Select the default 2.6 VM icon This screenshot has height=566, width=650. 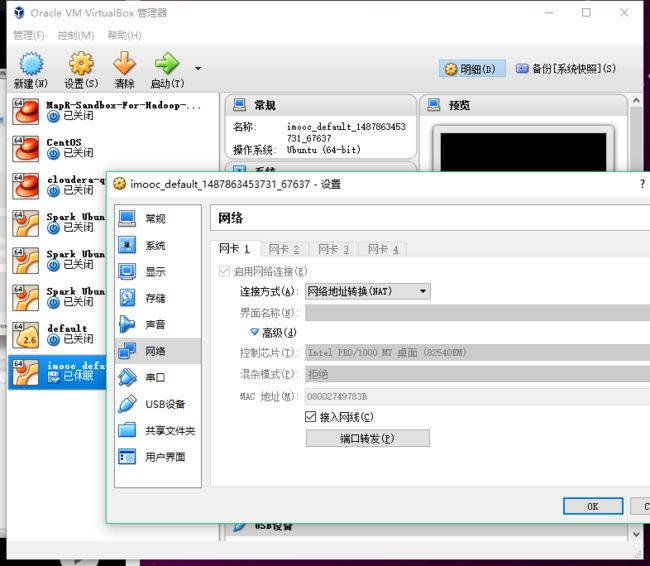click(x=25, y=335)
